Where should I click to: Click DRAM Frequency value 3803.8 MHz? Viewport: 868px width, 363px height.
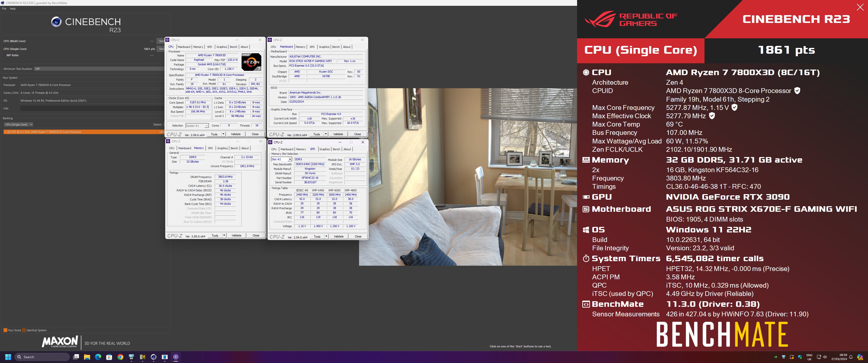click(225, 177)
